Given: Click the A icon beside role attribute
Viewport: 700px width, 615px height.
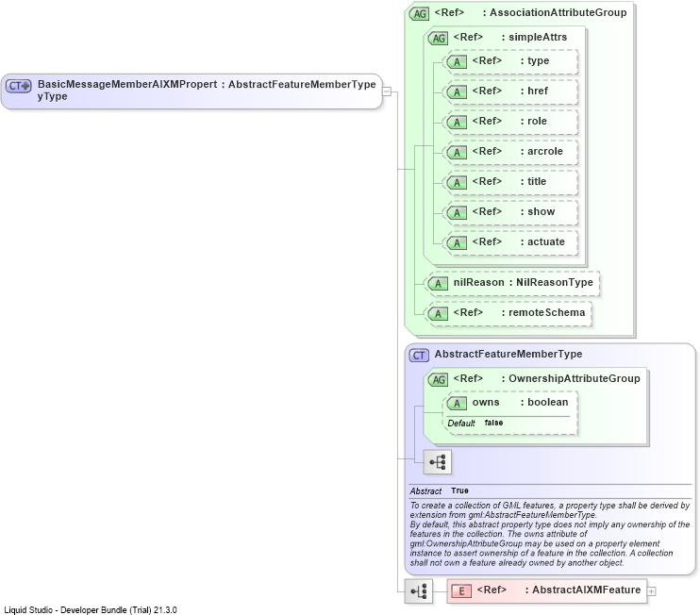Looking at the screenshot, I should 457,123.
